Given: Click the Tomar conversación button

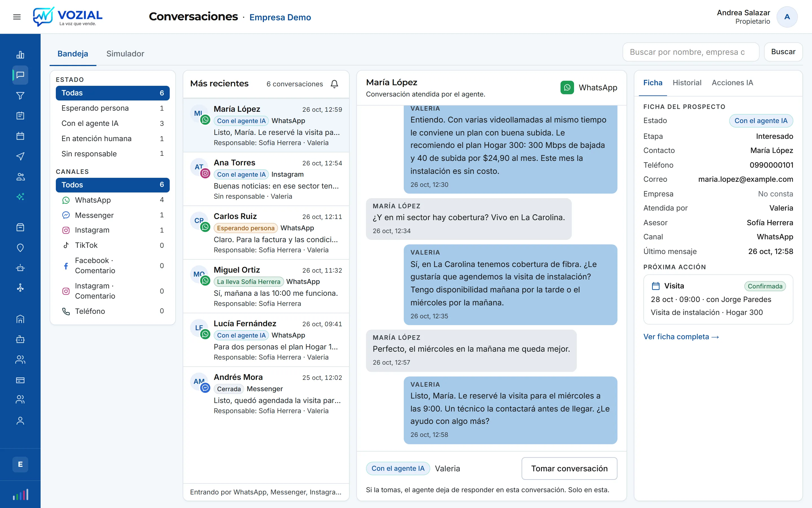Looking at the screenshot, I should pyautogui.click(x=569, y=468).
